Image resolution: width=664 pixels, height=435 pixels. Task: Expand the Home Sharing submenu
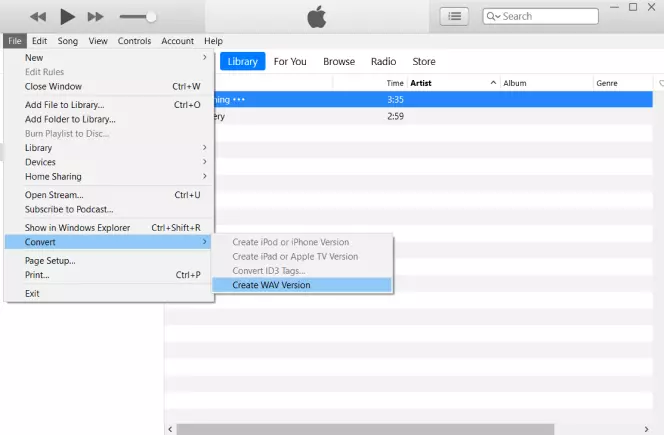(x=108, y=177)
